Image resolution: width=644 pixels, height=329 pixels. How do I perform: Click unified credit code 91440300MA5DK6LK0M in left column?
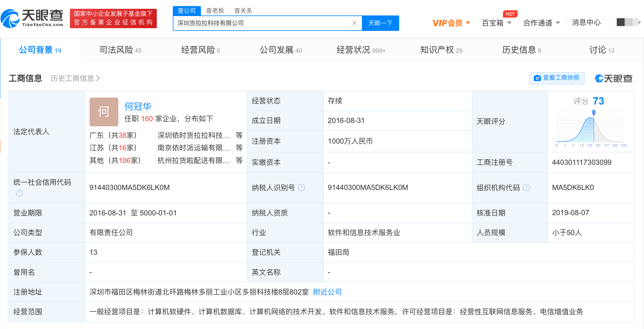[130, 188]
